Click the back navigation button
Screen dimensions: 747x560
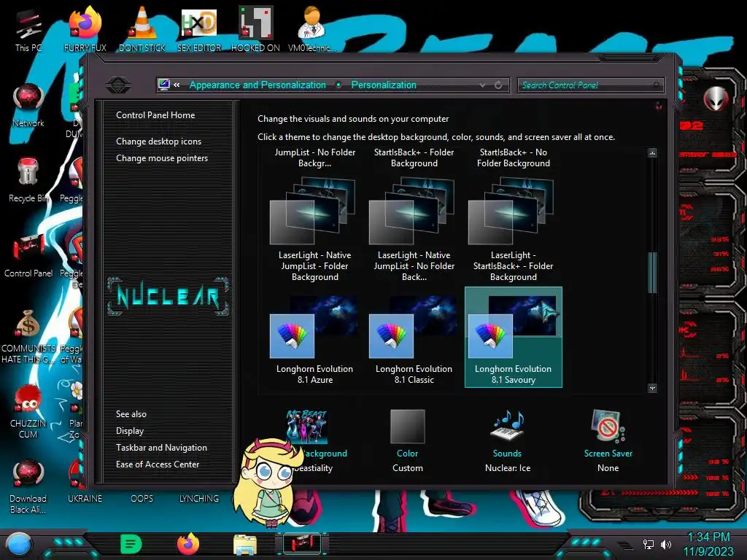click(118, 85)
